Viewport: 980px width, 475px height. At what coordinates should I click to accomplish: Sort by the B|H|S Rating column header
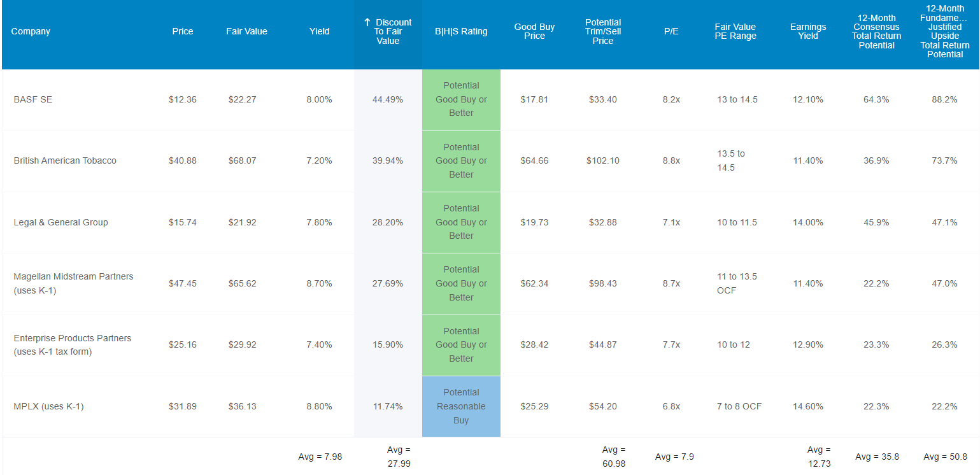(461, 31)
